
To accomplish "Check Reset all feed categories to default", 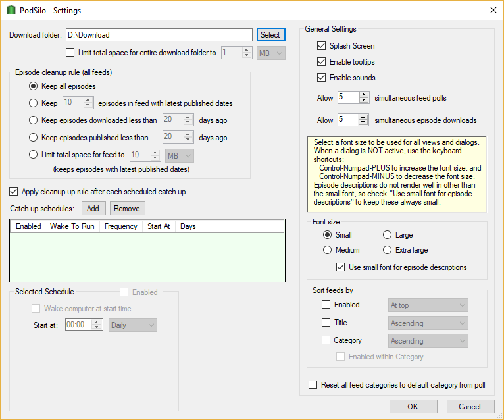I will (x=313, y=385).
